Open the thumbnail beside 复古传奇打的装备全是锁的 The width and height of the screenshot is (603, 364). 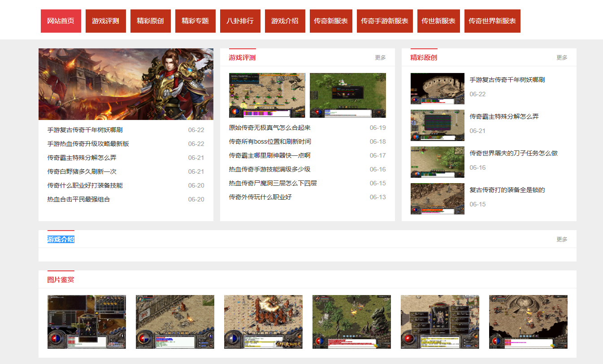pyautogui.click(x=438, y=199)
